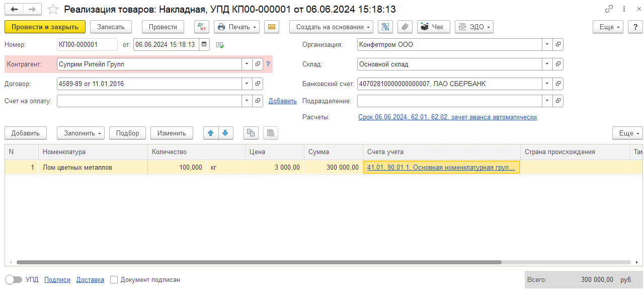Check the Документ подписан checkbox

(x=114, y=279)
